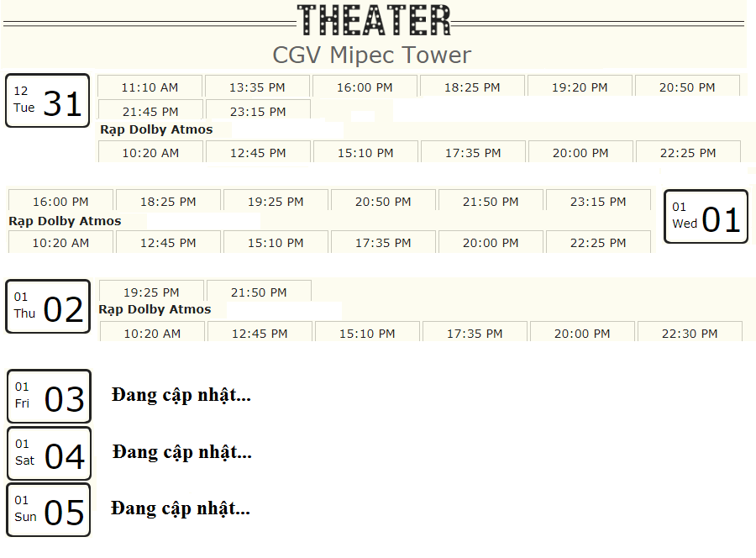Pick Dolby Atmos 12:45 PM on Wed 01
Image resolution: width=756 pixels, height=558 pixels.
pyautogui.click(x=168, y=242)
